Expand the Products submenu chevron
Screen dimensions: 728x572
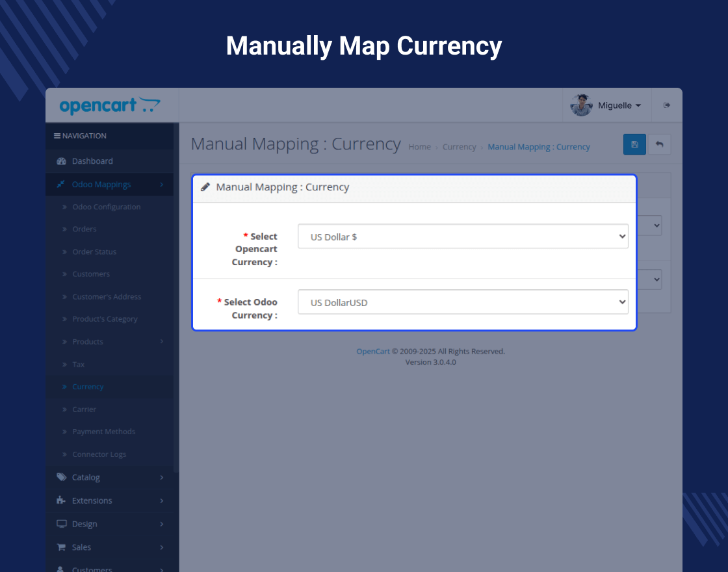tap(162, 342)
